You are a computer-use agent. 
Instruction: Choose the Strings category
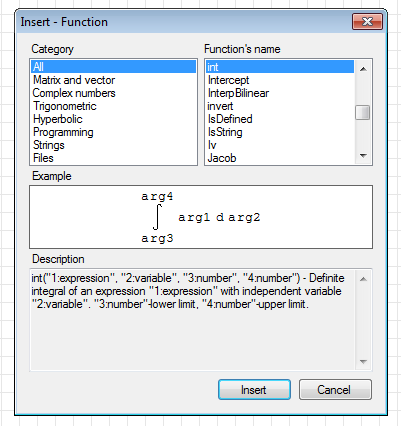pos(113,145)
